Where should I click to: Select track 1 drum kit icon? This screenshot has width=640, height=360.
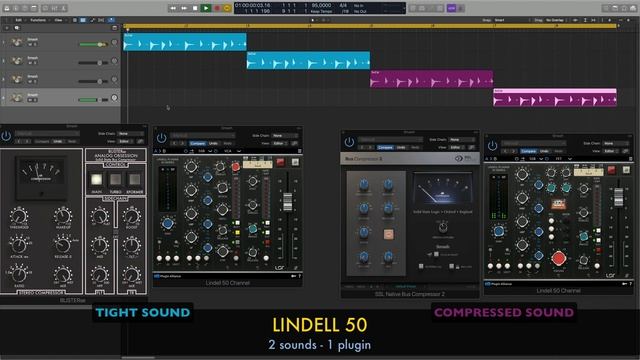pos(17,42)
